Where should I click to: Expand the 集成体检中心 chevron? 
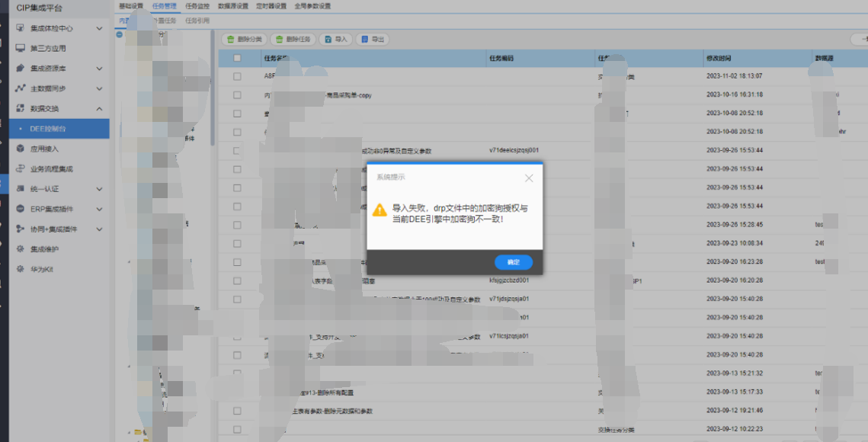pos(100,28)
